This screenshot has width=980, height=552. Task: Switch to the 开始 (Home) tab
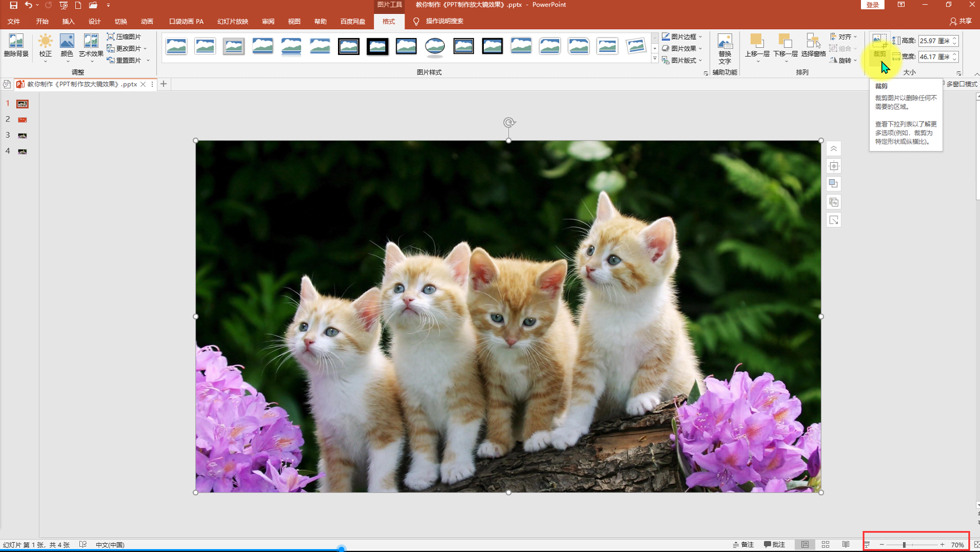[x=42, y=22]
